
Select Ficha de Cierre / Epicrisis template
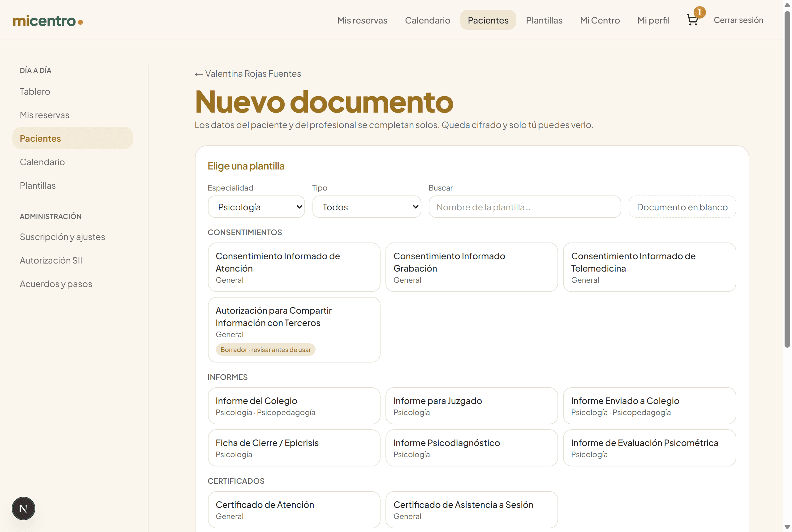[x=294, y=448]
